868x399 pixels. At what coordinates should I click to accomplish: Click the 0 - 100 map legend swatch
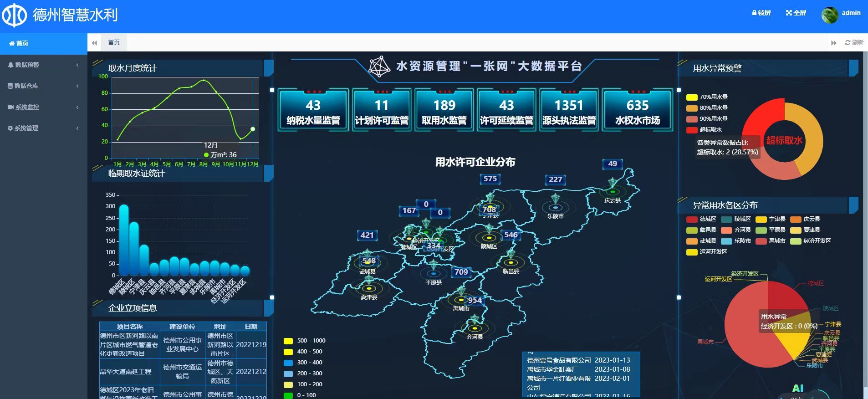(x=288, y=395)
